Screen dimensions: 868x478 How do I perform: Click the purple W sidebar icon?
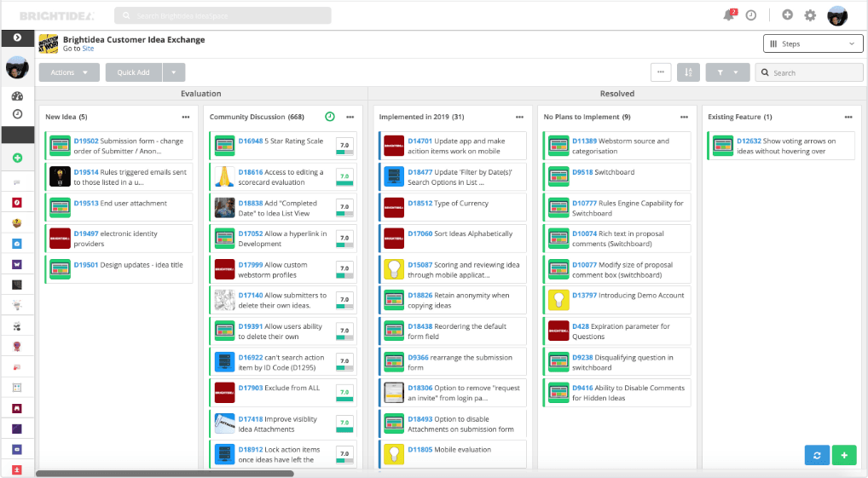click(17, 264)
